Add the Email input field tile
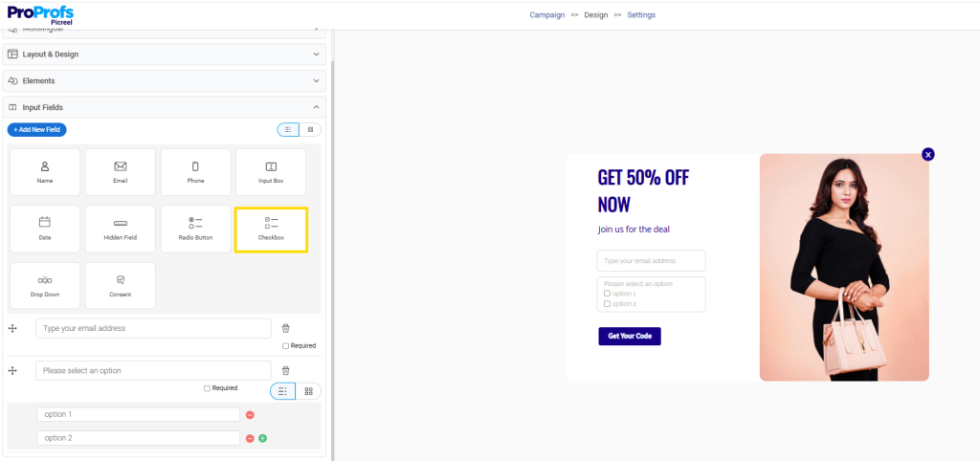The width and height of the screenshot is (980, 461). [x=120, y=172]
